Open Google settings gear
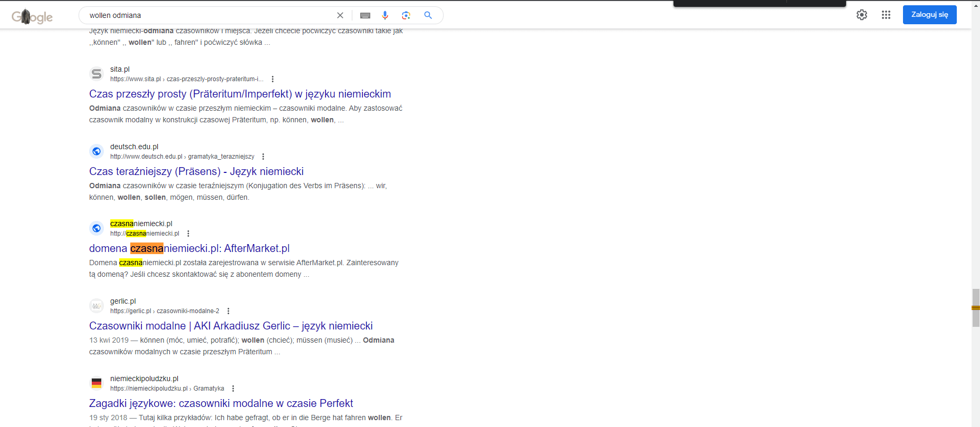 (x=862, y=15)
